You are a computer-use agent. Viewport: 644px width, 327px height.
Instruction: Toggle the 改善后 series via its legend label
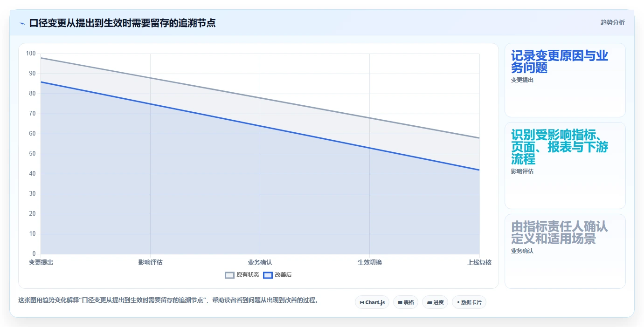283,275
